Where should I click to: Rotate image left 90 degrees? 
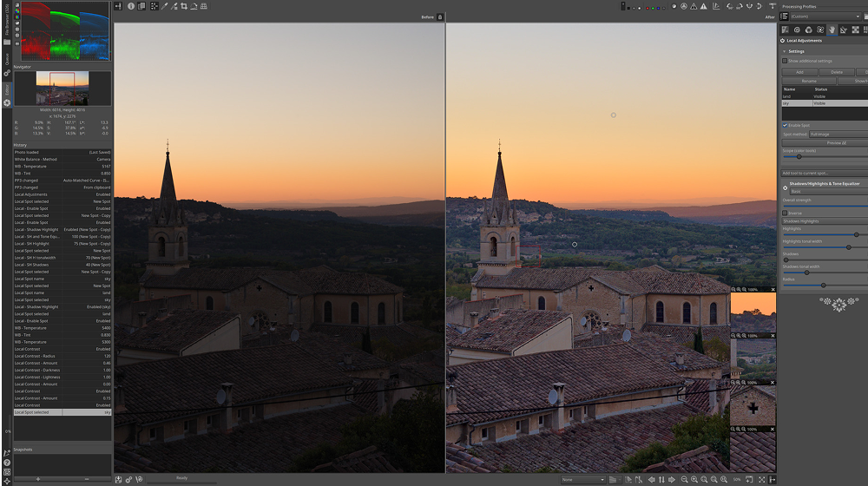coord(730,6)
